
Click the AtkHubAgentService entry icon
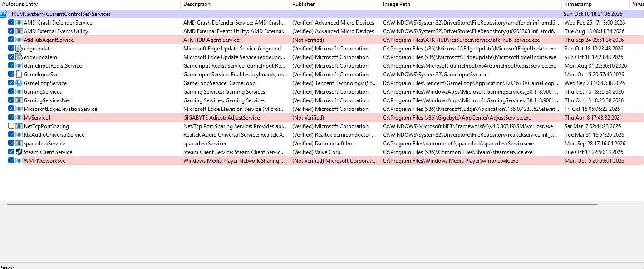point(19,40)
